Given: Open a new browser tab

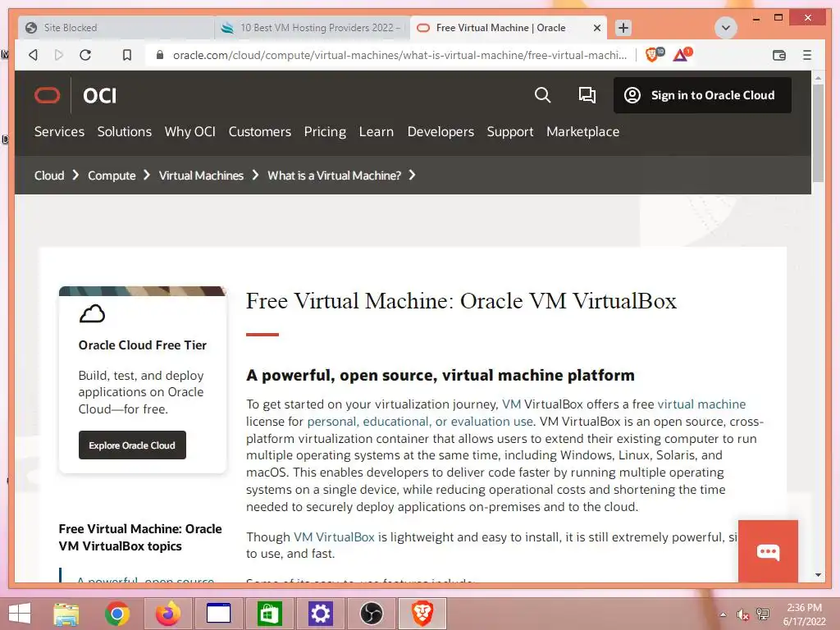Looking at the screenshot, I should coord(623,28).
